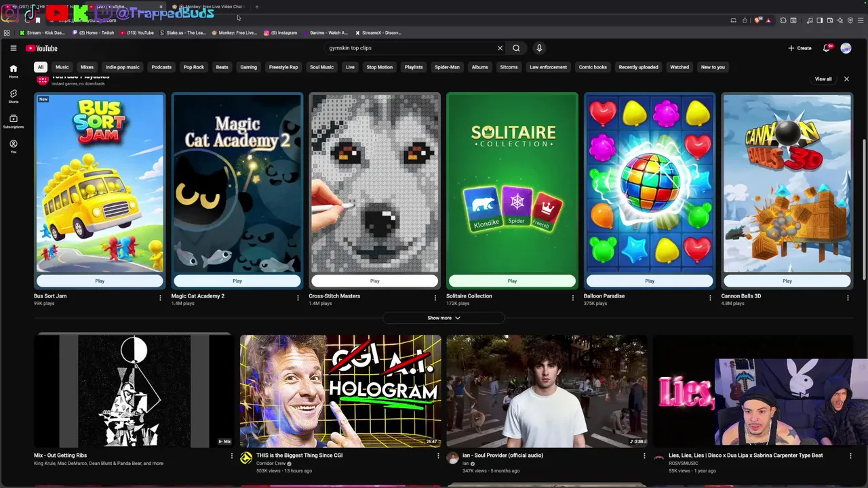This screenshot has width=868, height=488.
Task: Open options menu for Solitaire Collection
Action: point(572,298)
